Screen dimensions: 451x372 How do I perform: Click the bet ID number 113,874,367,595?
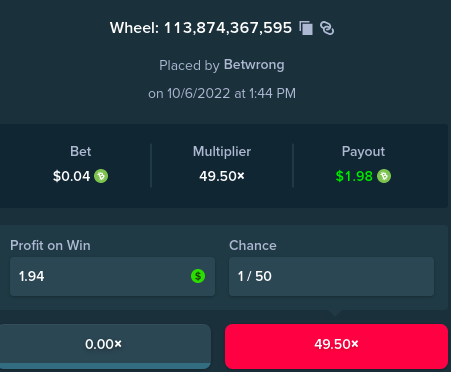(228, 28)
